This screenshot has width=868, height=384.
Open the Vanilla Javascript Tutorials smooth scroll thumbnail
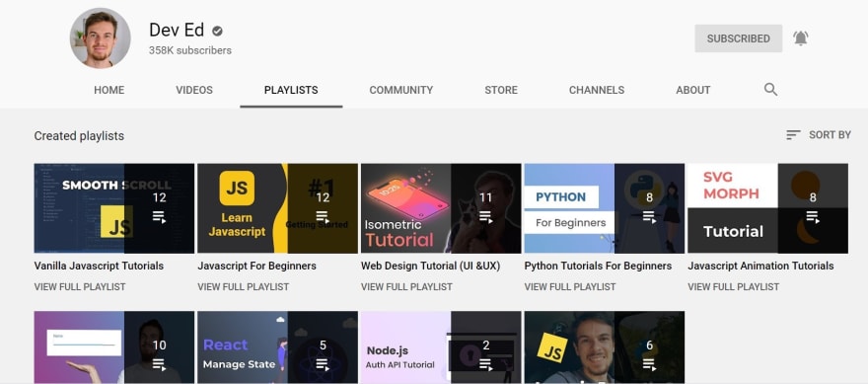click(x=114, y=208)
